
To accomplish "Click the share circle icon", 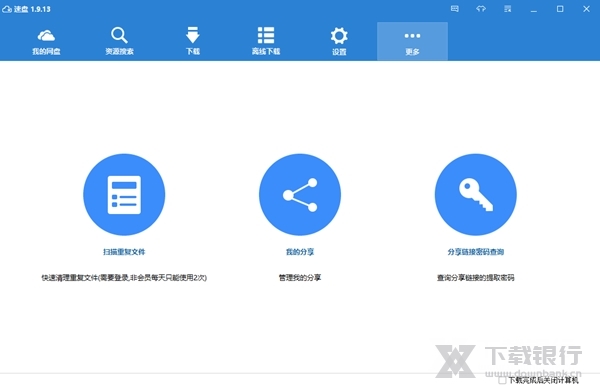I will [300, 194].
